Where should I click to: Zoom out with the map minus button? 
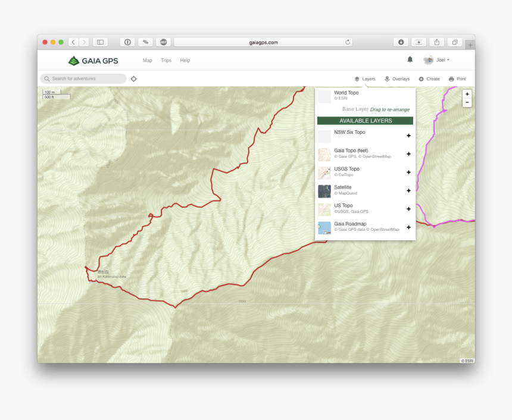tap(467, 102)
